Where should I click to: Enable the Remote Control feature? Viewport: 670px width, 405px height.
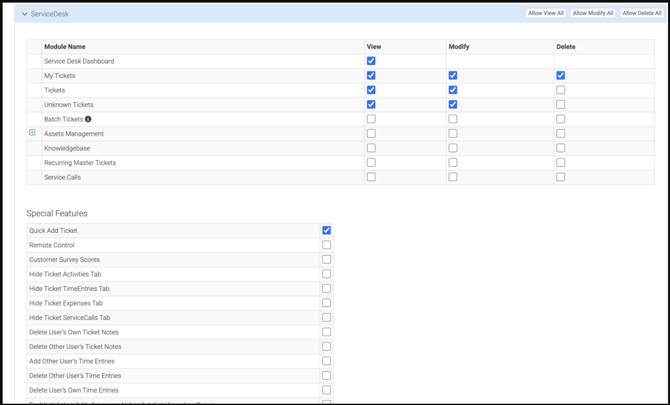[x=326, y=245]
